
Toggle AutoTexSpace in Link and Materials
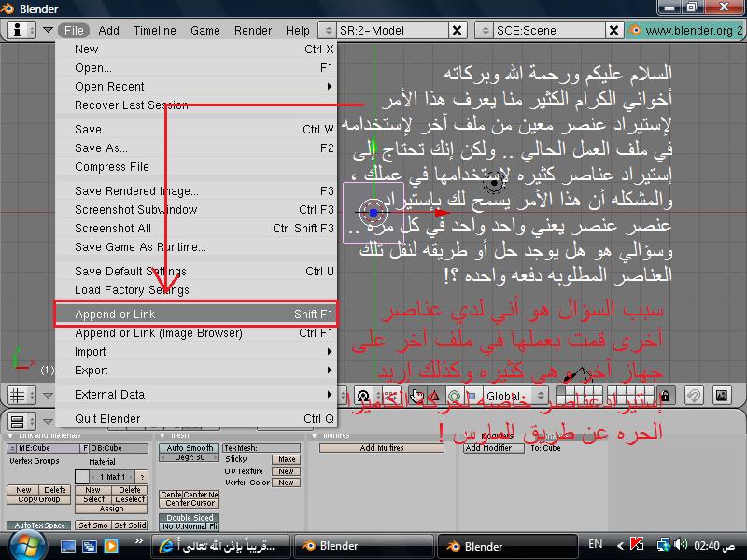click(x=39, y=525)
